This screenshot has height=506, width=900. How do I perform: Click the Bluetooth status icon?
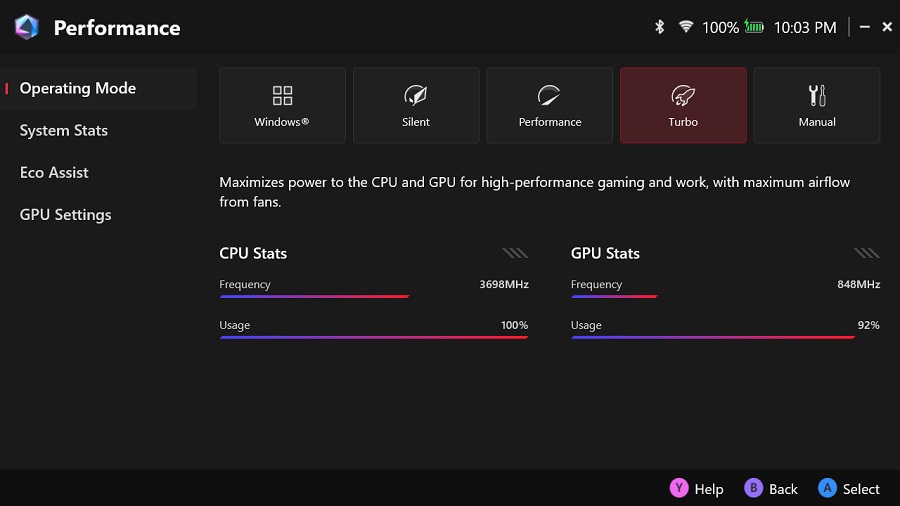[660, 28]
